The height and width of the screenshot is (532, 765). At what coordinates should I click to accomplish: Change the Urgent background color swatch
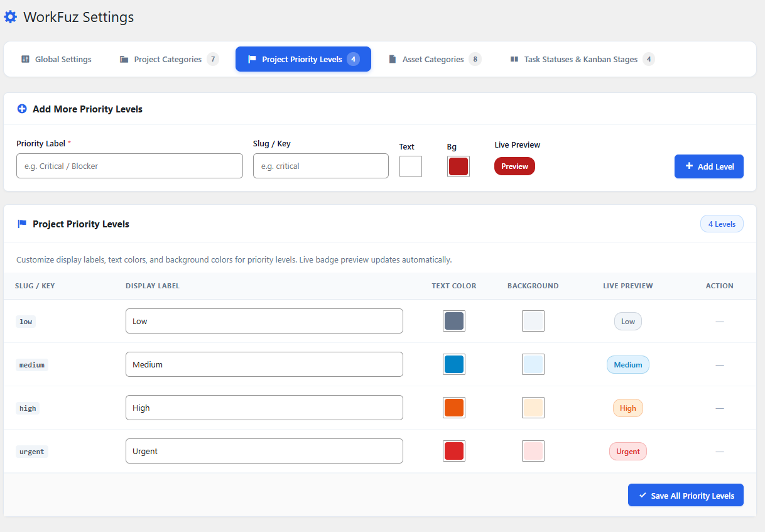(533, 451)
